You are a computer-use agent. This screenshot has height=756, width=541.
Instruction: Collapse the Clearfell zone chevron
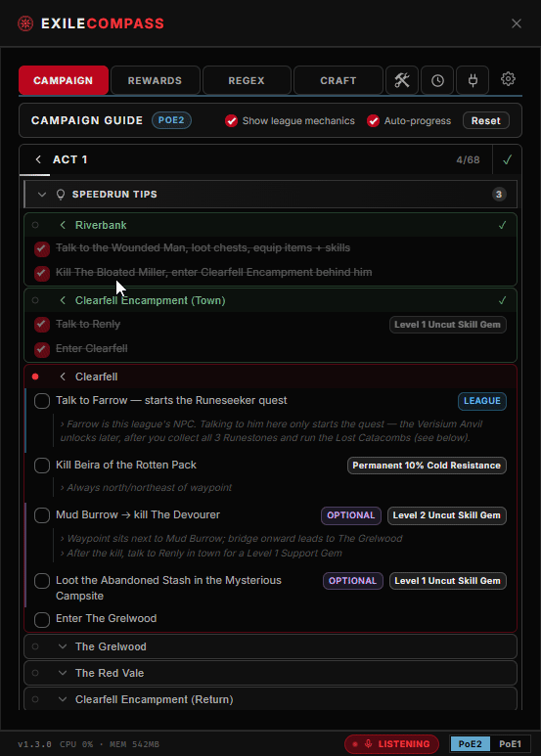(x=63, y=377)
